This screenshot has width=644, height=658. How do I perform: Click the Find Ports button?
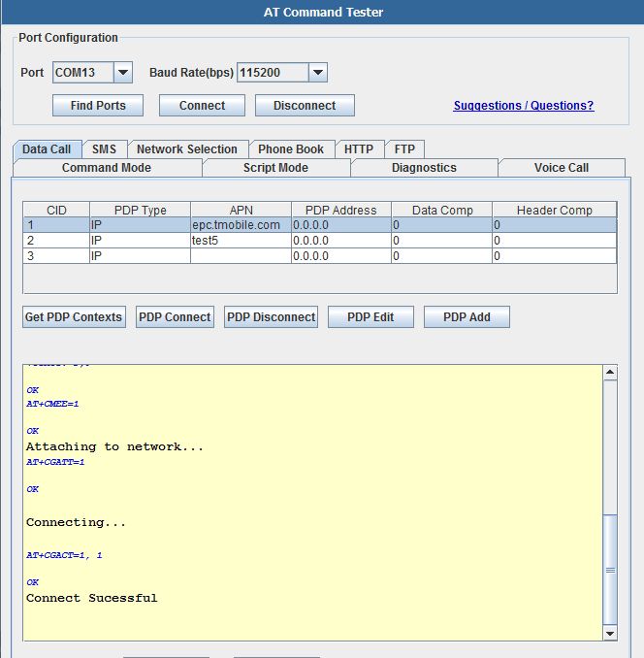pos(98,106)
